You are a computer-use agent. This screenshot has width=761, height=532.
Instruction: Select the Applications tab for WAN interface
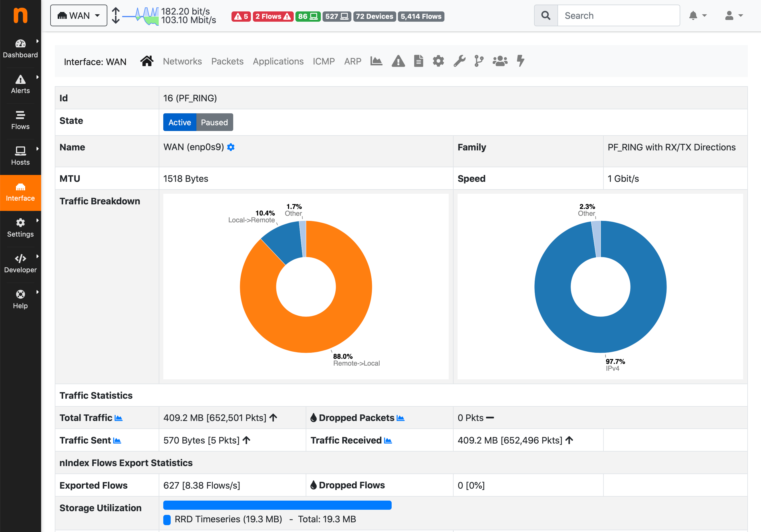tap(277, 61)
